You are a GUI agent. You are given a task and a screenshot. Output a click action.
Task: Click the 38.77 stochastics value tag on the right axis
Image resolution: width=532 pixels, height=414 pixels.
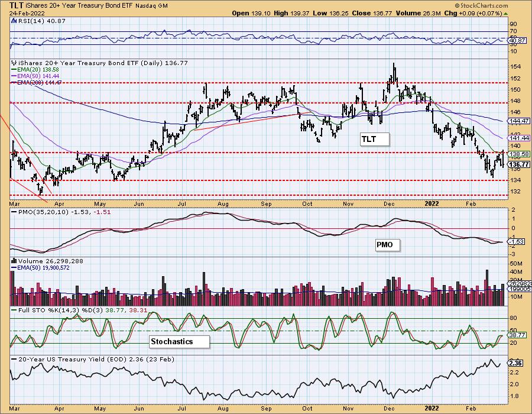click(517, 335)
